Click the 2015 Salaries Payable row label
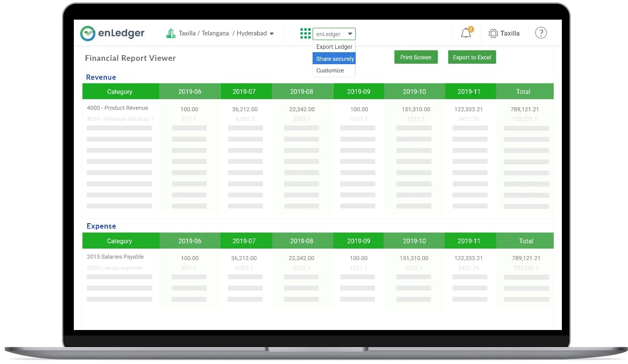Screen dimensions: 628x364 [x=115, y=257]
